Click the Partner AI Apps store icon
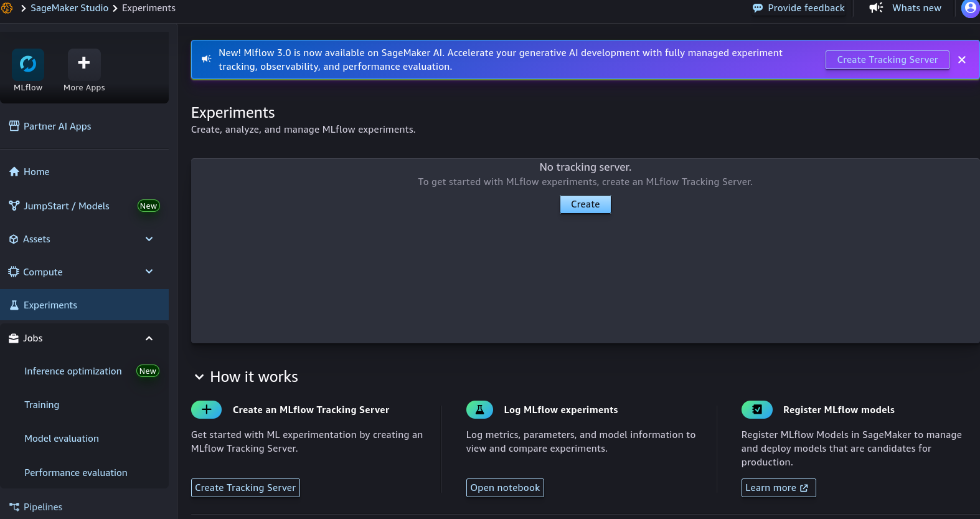 (14, 126)
